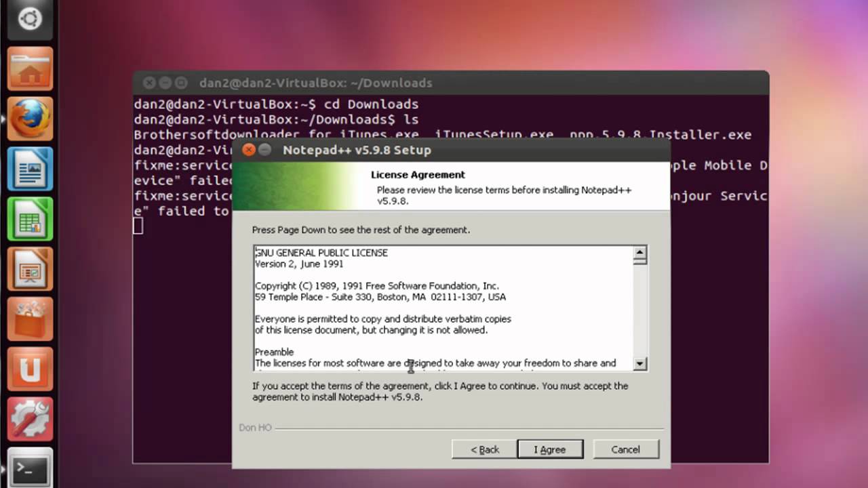
Task: Click 'License Agreement' header title
Action: click(418, 175)
